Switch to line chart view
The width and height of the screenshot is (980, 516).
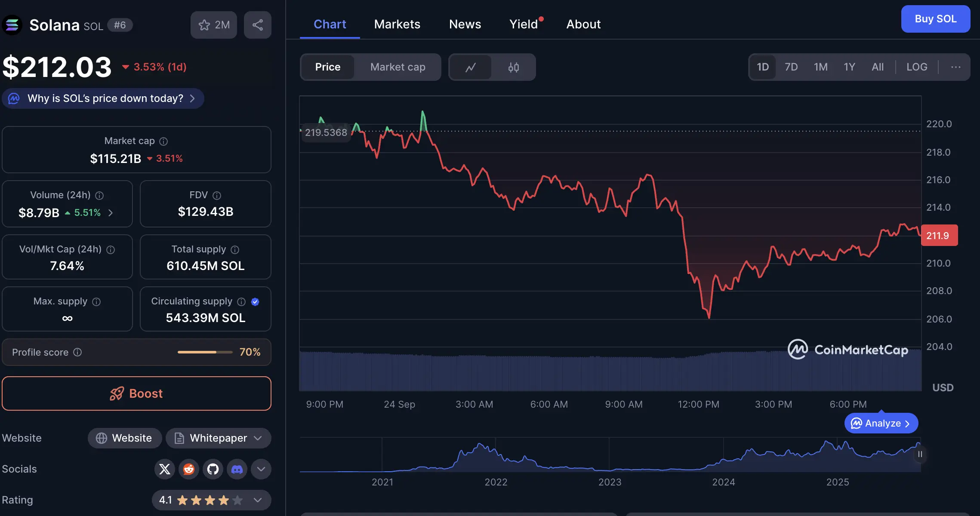click(x=471, y=67)
